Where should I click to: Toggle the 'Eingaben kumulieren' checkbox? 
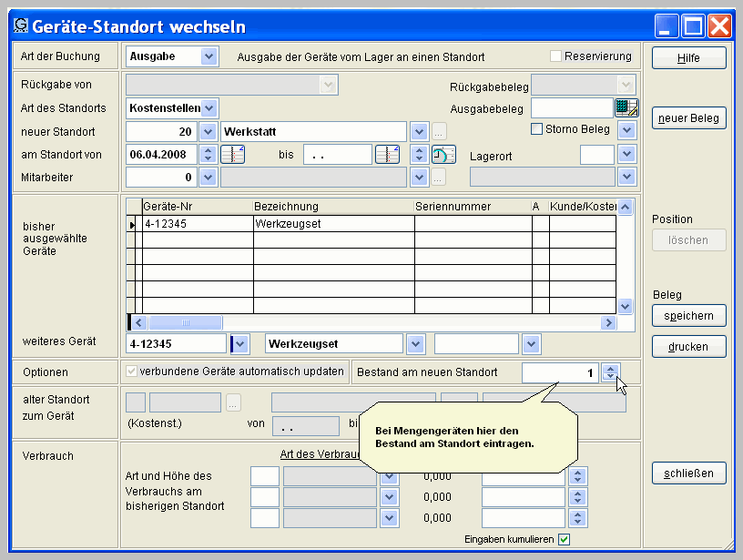coord(564,540)
